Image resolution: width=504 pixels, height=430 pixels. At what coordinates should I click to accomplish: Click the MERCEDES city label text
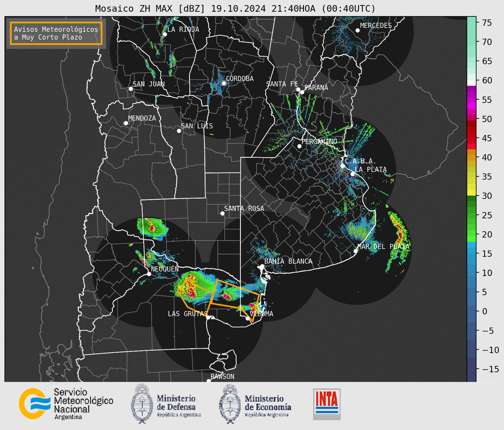click(x=376, y=26)
